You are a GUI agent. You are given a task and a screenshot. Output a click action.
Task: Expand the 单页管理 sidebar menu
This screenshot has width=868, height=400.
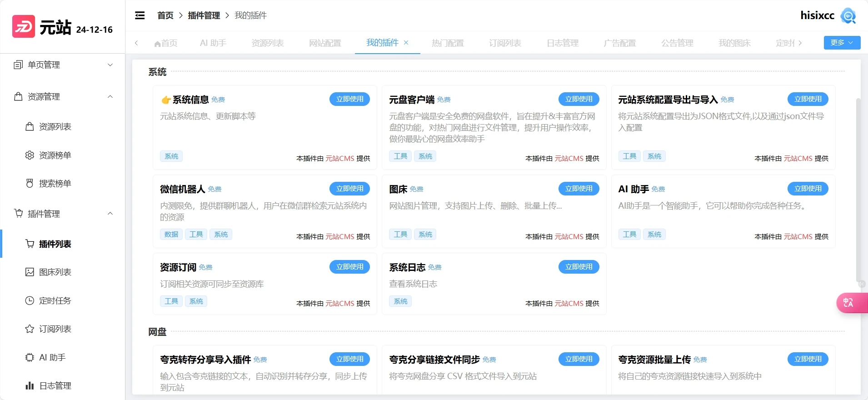[63, 65]
